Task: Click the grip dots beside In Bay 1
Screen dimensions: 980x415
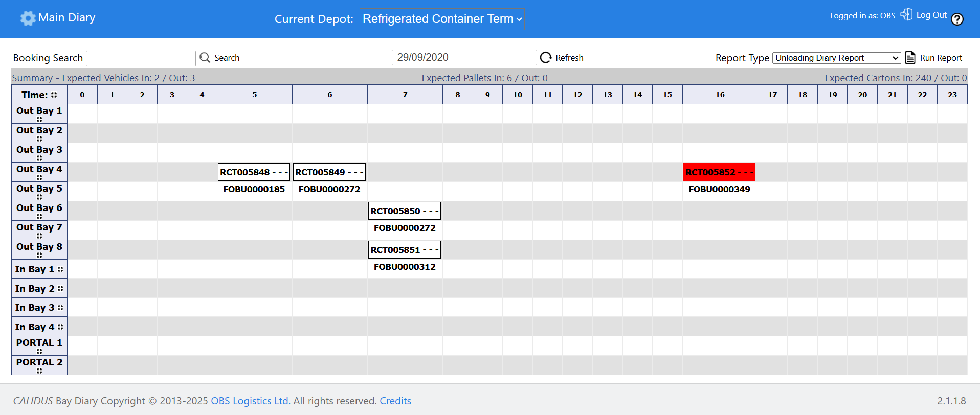Action: [60, 269]
